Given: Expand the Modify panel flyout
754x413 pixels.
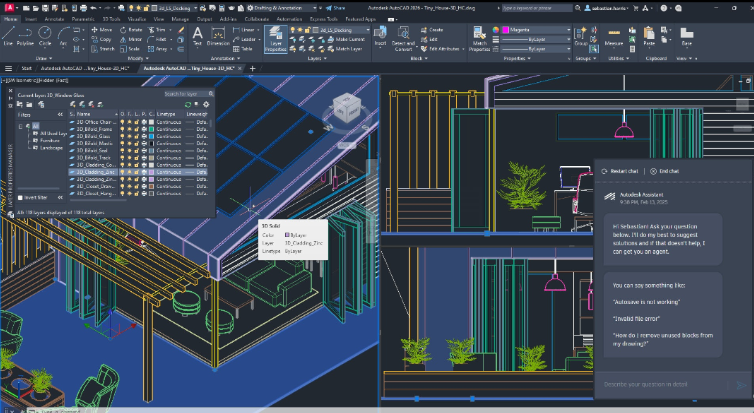Looking at the screenshot, I should point(137,58).
